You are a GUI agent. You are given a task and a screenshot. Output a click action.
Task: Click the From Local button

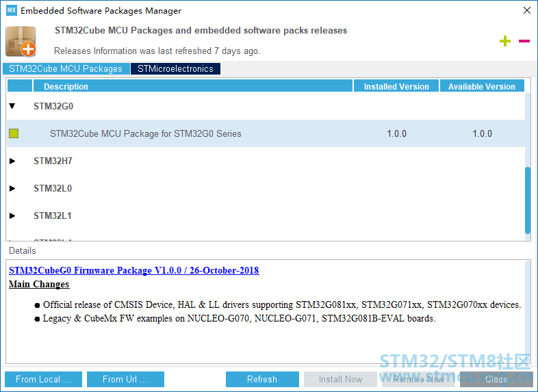pyautogui.click(x=43, y=379)
